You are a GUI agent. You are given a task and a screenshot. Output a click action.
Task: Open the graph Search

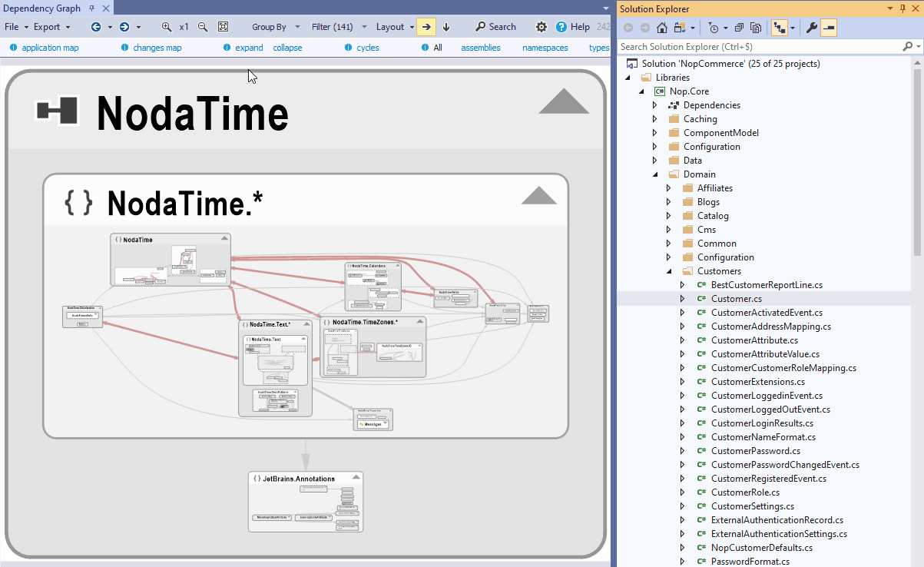point(496,27)
